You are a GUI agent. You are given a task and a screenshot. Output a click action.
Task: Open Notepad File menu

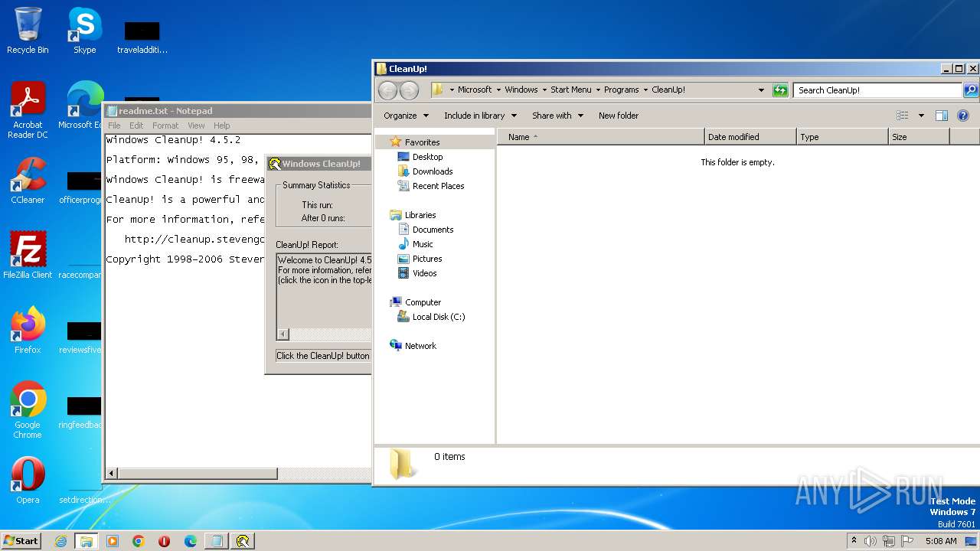point(114,126)
